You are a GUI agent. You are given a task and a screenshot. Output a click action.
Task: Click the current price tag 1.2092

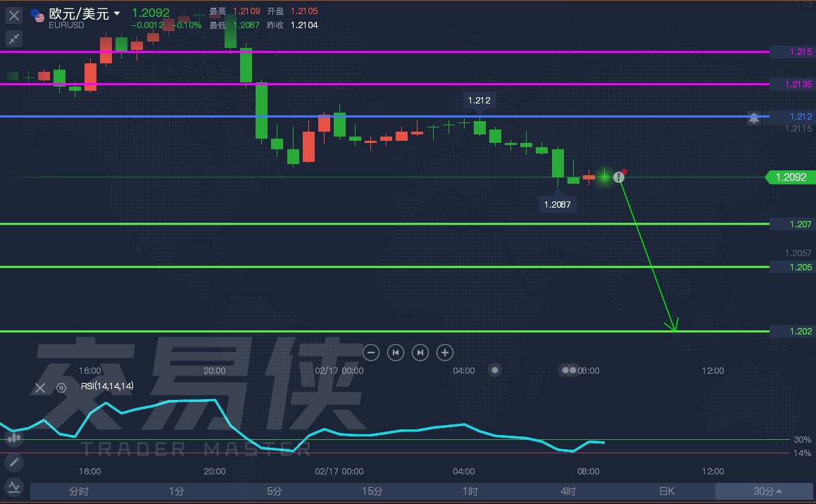791,177
